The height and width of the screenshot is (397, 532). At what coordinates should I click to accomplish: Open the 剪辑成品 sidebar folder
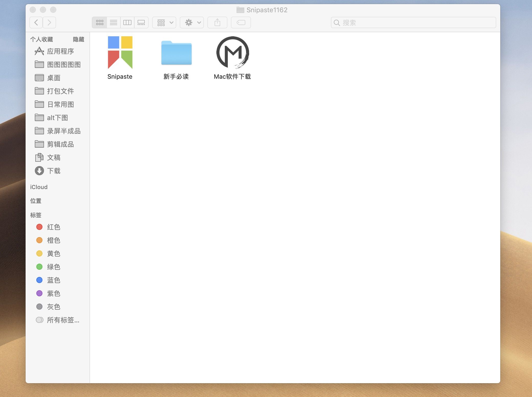pos(58,144)
